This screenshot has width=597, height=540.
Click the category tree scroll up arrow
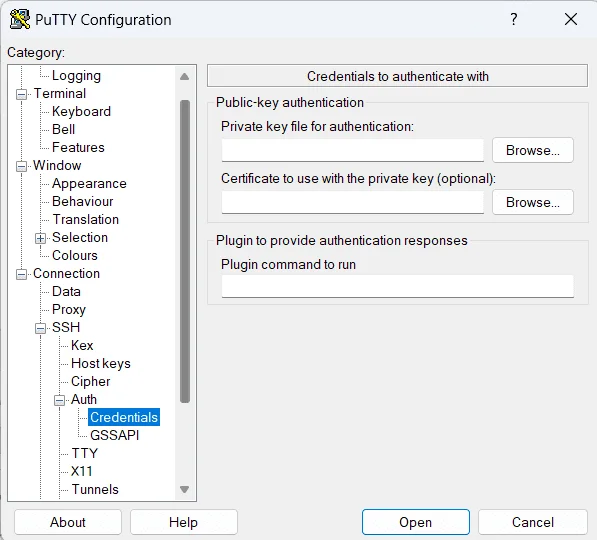[185, 77]
